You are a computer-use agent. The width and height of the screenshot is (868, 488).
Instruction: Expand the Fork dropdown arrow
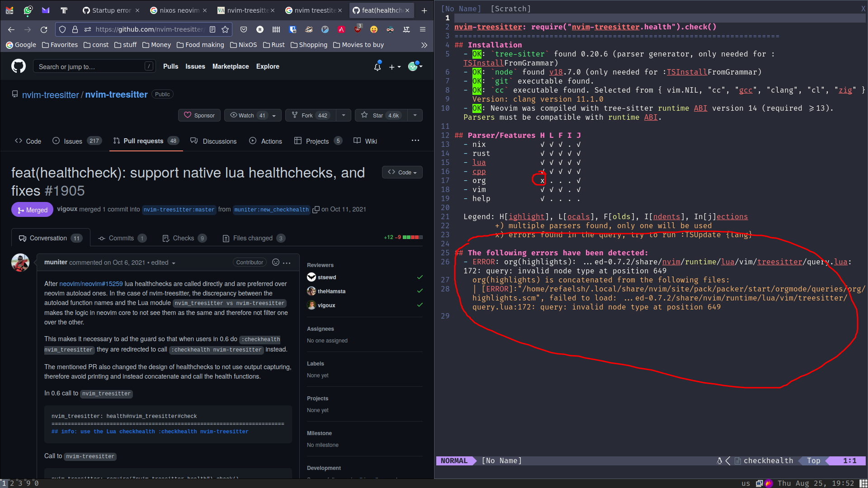(x=344, y=115)
